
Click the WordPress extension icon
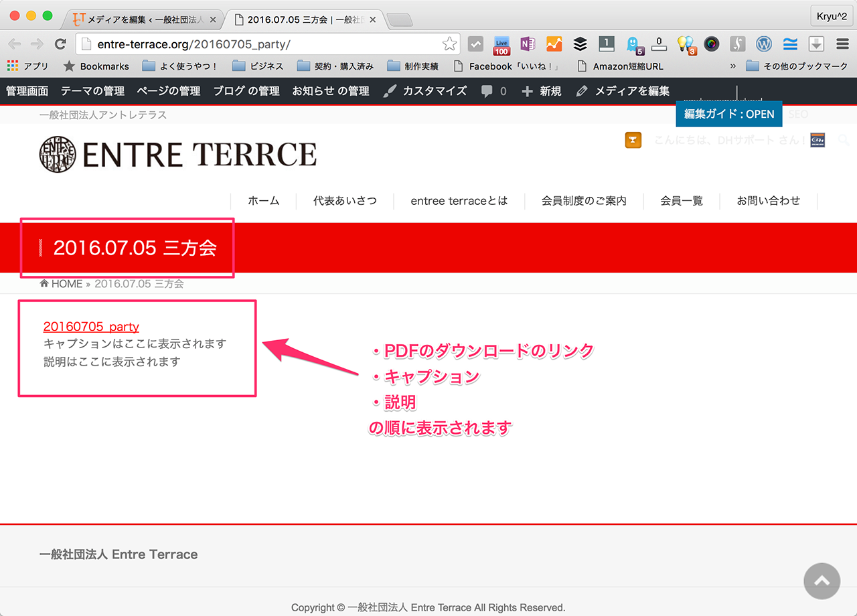click(763, 44)
